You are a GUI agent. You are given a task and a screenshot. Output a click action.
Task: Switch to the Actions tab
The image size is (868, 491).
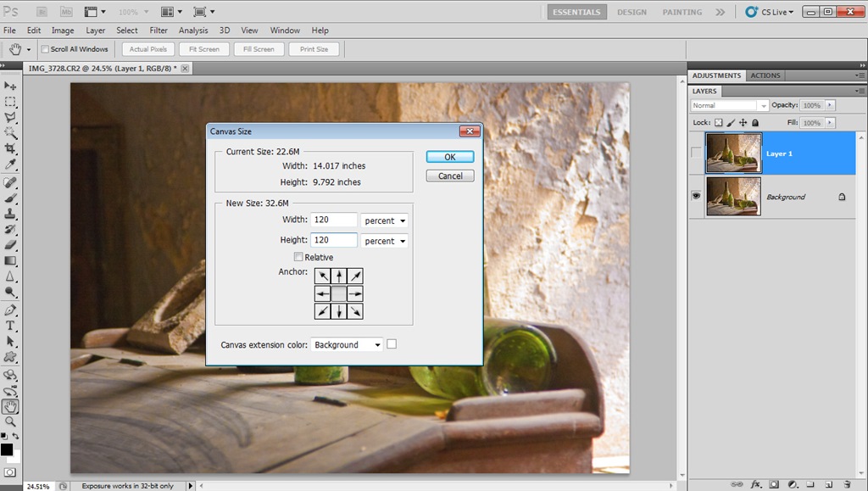(765, 75)
